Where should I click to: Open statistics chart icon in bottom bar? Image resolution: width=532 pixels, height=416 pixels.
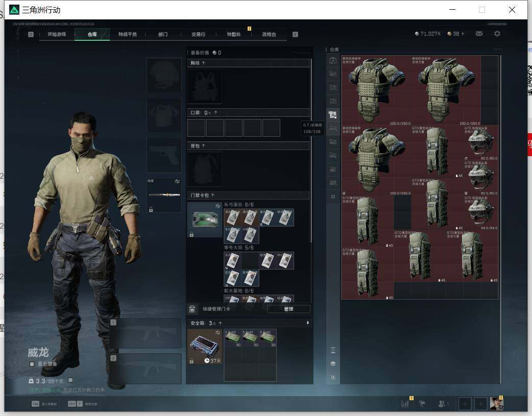coord(405,403)
